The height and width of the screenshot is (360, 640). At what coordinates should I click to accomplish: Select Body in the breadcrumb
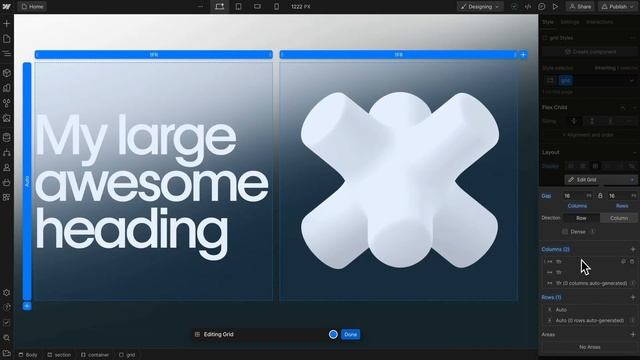[28, 355]
